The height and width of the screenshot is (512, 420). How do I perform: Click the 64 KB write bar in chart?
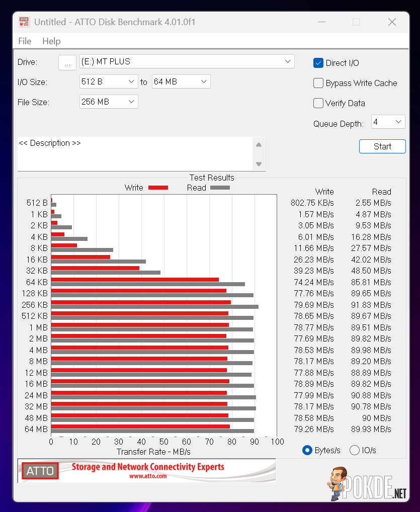135,280
